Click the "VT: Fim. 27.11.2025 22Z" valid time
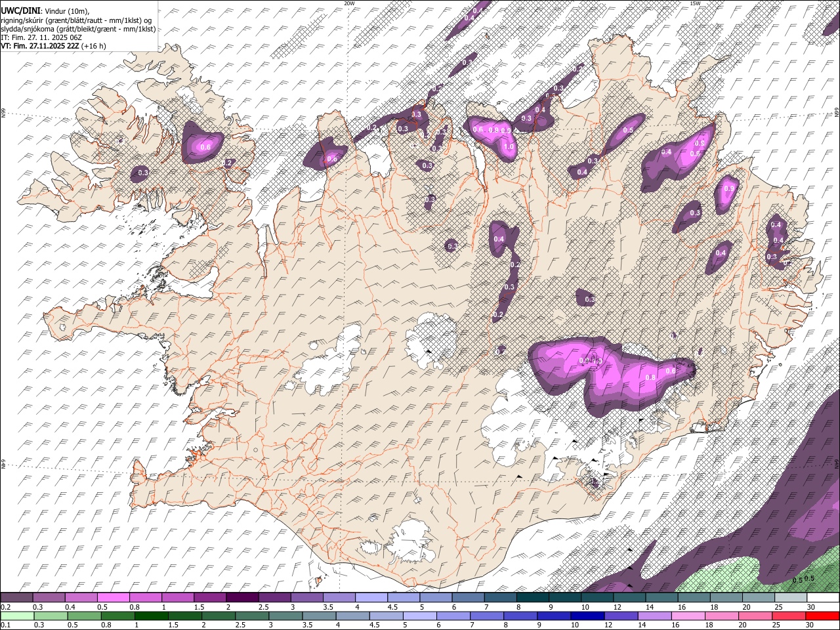This screenshot has width=840, height=630. tap(40, 46)
